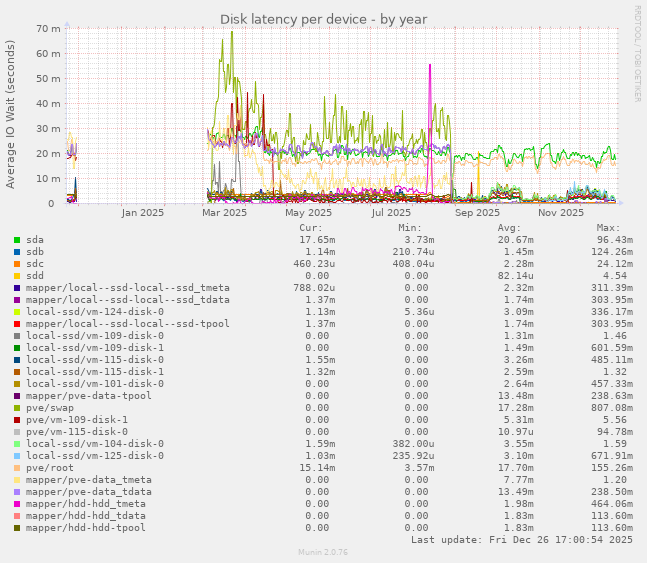
Task: Click the yellow swatch beside sdd
Action: point(17,276)
